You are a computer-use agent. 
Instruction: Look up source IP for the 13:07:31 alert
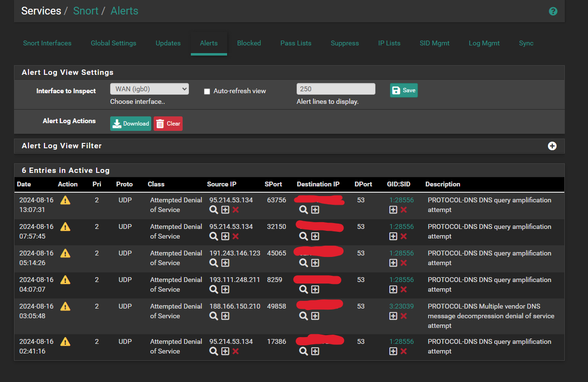214,210
